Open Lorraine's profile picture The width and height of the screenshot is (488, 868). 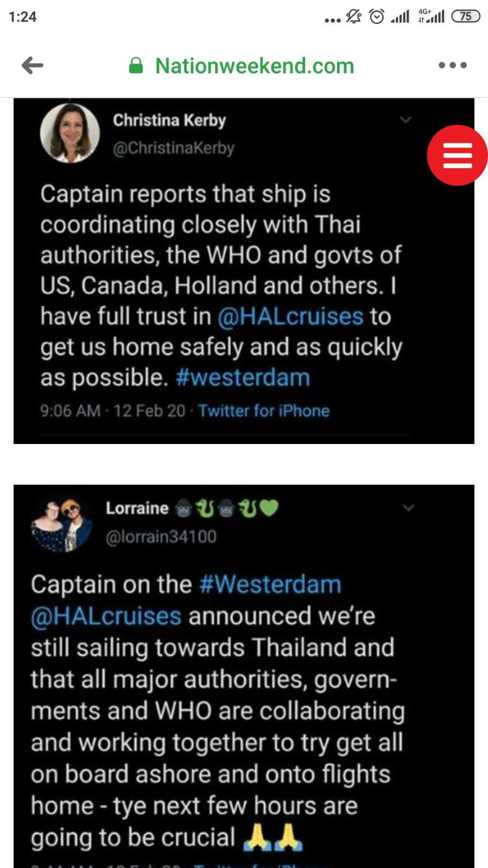[62, 523]
